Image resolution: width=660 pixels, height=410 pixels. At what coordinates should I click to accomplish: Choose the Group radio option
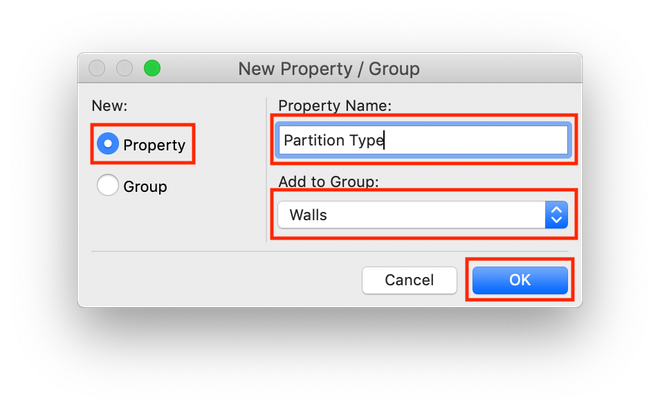108,186
